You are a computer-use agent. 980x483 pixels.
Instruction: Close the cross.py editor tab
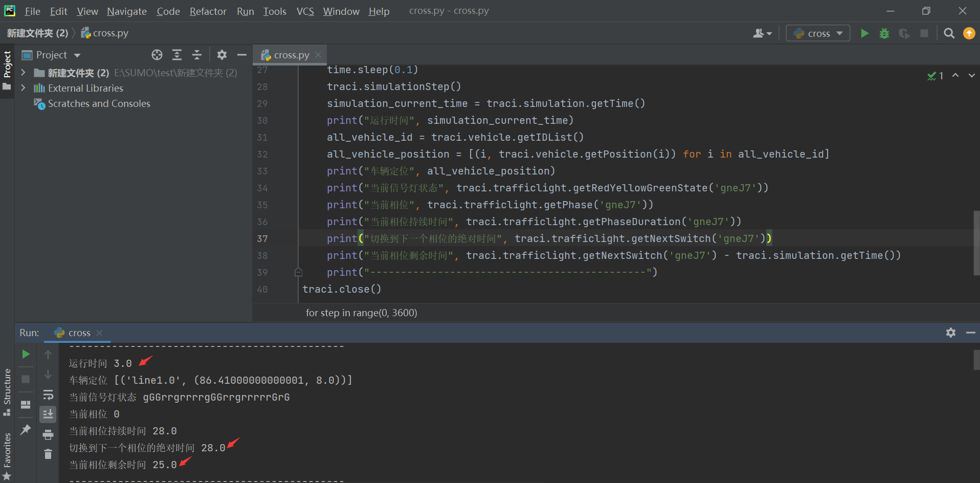[x=318, y=55]
